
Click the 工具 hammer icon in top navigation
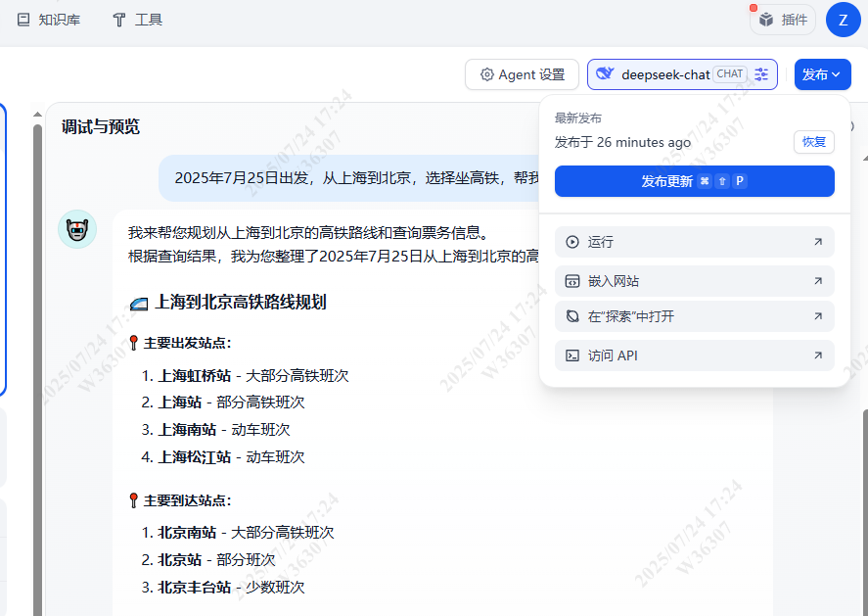click(x=119, y=20)
